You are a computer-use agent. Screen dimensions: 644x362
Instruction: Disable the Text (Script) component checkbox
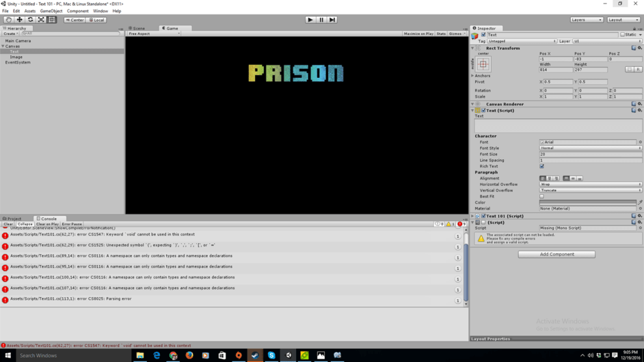(483, 111)
